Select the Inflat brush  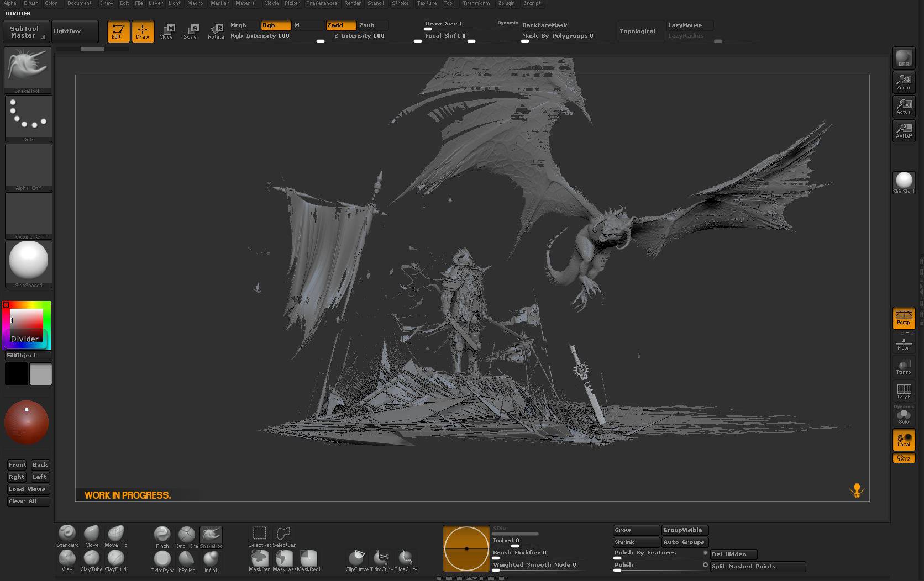click(x=211, y=561)
